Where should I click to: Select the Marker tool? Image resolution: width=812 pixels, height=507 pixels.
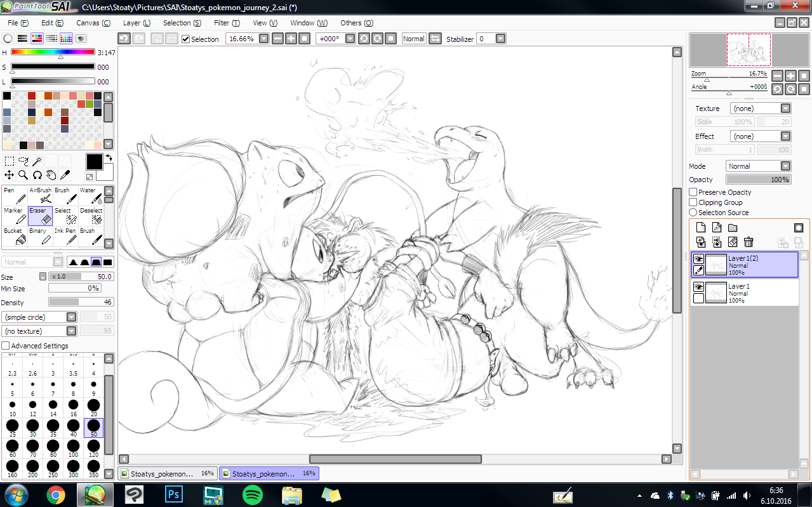point(15,215)
